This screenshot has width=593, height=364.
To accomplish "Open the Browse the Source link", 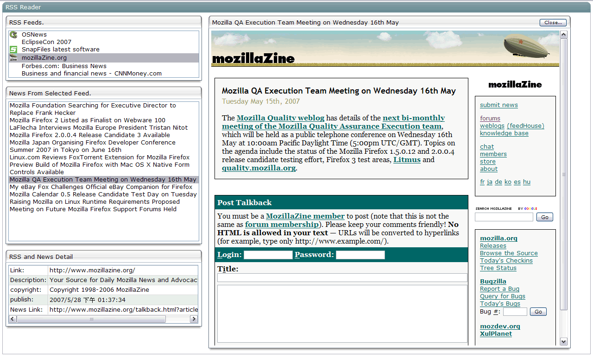I will tap(509, 253).
